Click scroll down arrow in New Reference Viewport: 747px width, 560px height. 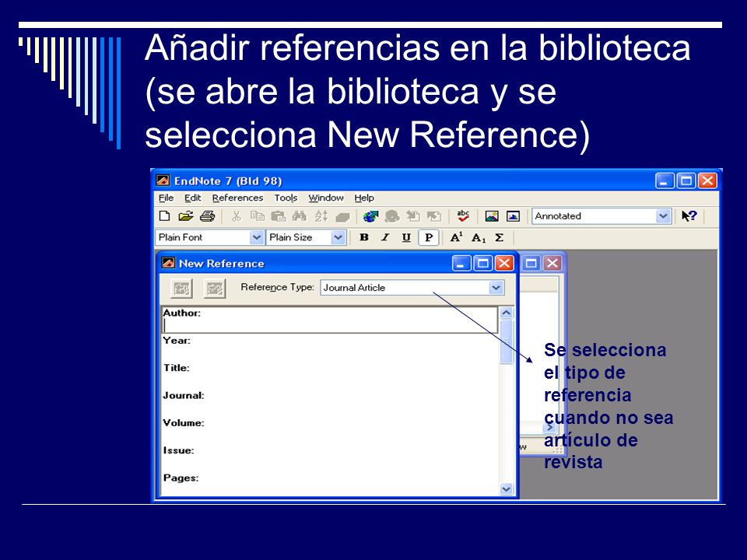506,488
